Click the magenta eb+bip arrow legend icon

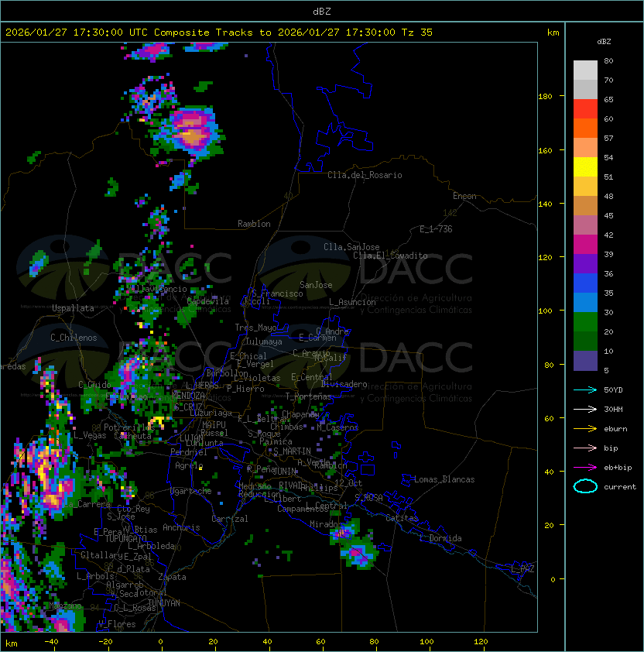[x=585, y=468]
